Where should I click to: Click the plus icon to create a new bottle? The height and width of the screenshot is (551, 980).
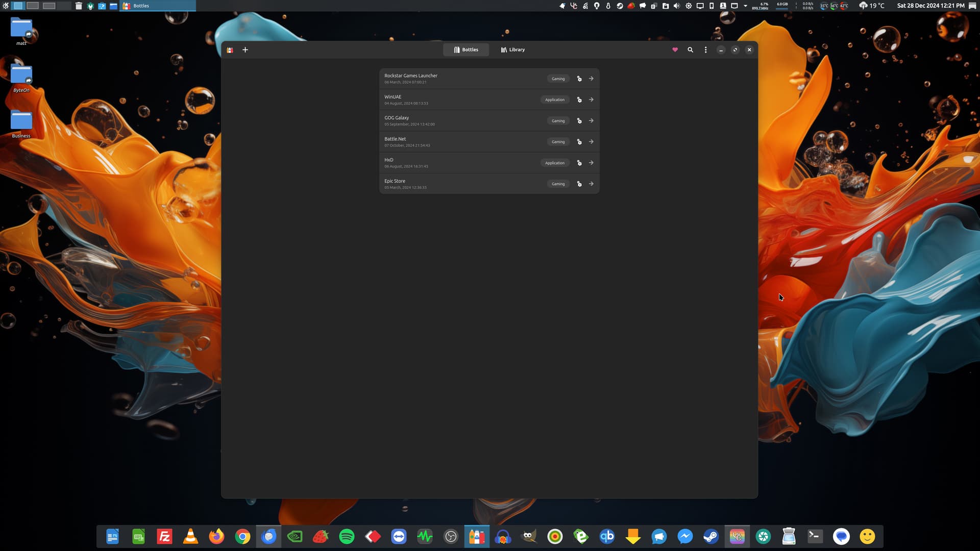245,49
